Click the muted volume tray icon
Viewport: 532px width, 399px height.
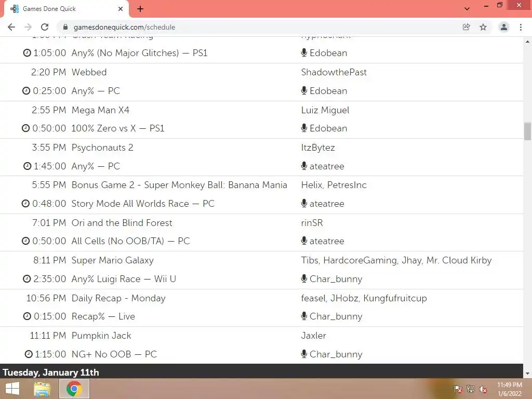pos(483,389)
